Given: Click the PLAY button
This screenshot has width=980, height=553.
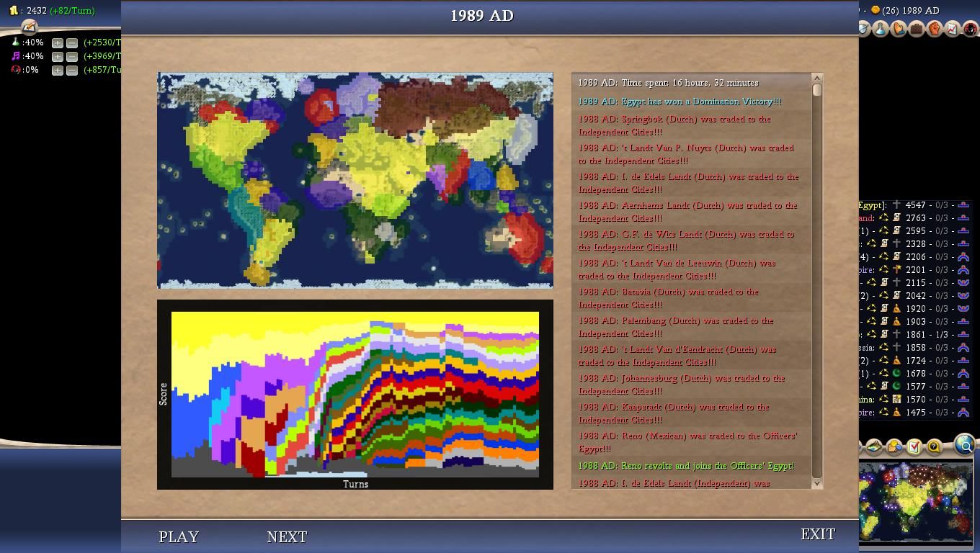Looking at the screenshot, I should (x=179, y=536).
